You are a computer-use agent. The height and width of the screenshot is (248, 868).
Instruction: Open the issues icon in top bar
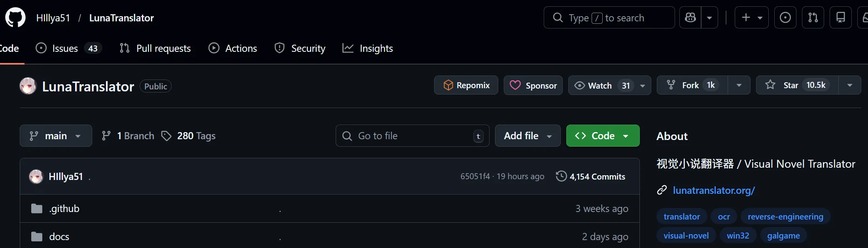(x=785, y=18)
